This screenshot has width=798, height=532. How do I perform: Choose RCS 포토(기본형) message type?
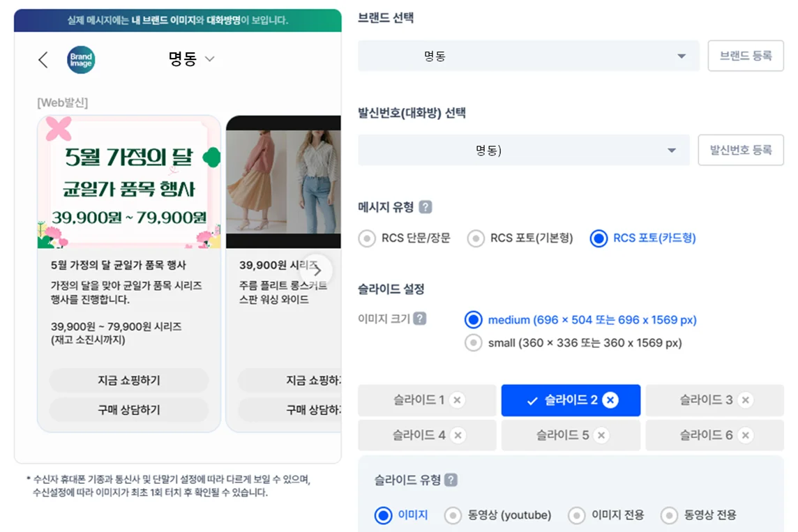520,238
